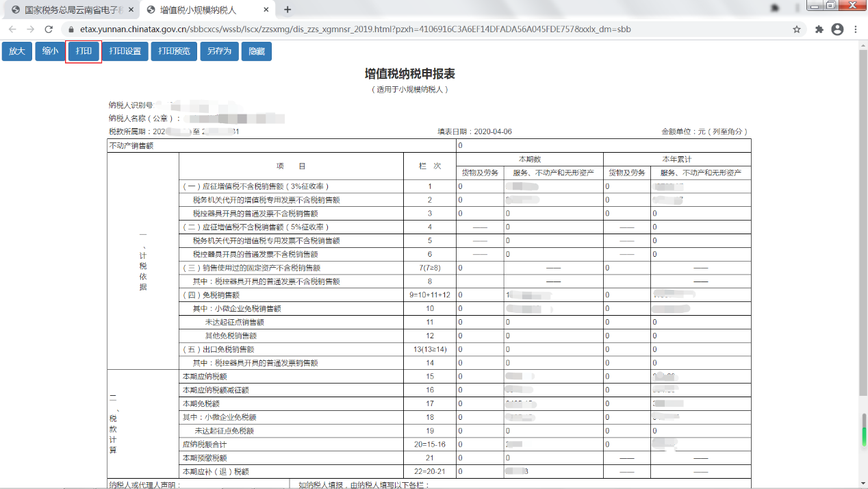Print the form with 打印
The image size is (868, 489).
pyautogui.click(x=84, y=51)
